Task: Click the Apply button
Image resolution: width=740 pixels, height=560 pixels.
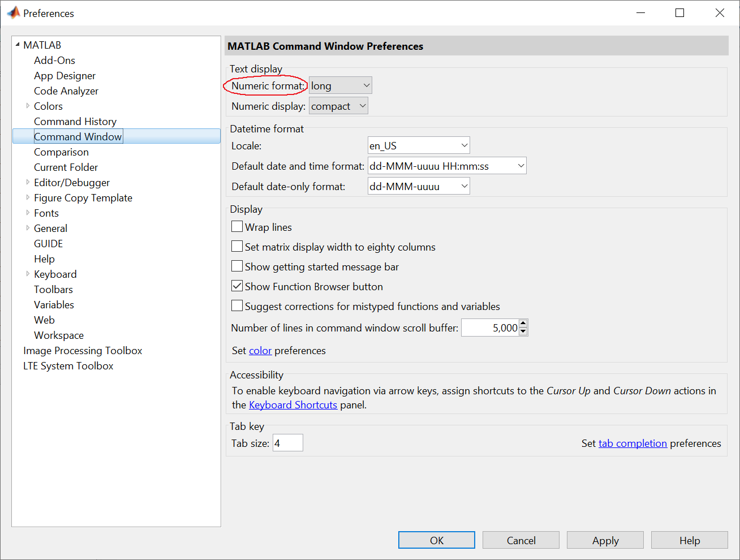Action: [605, 540]
